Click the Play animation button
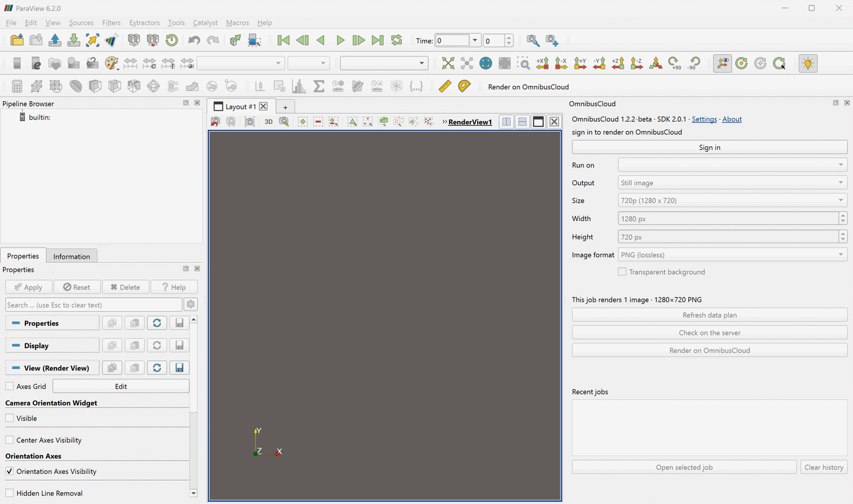This screenshot has height=504, width=853. 340,40
